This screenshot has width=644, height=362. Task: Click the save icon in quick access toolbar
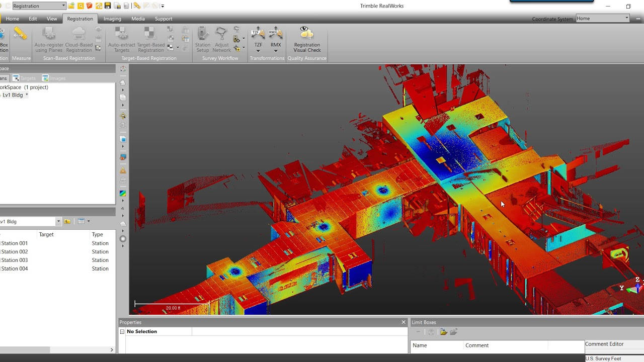click(108, 6)
